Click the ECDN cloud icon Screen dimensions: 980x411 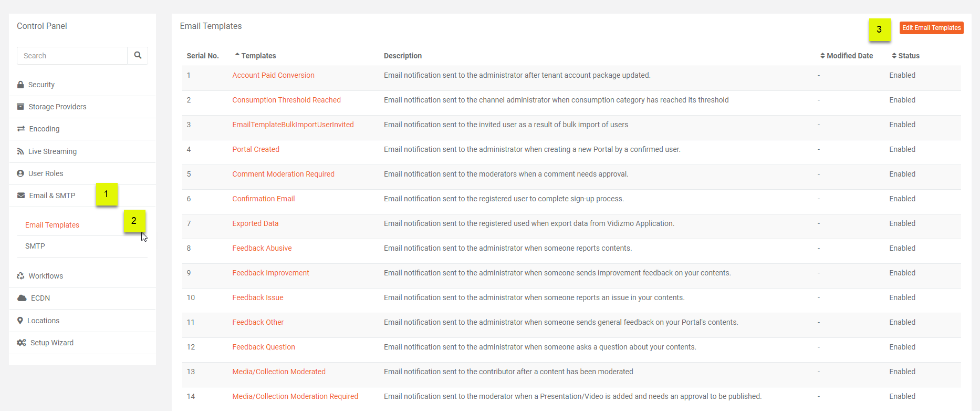coord(22,298)
